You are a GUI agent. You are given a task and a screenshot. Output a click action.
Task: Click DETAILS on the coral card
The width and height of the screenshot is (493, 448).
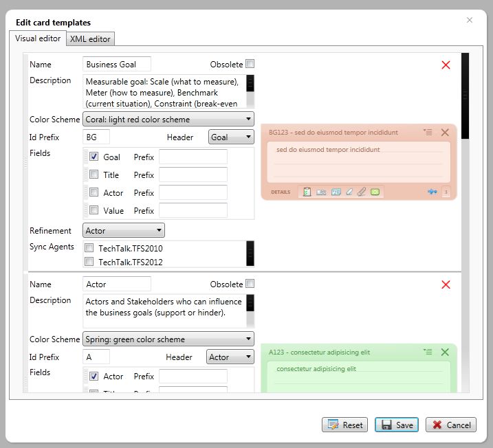click(x=281, y=192)
